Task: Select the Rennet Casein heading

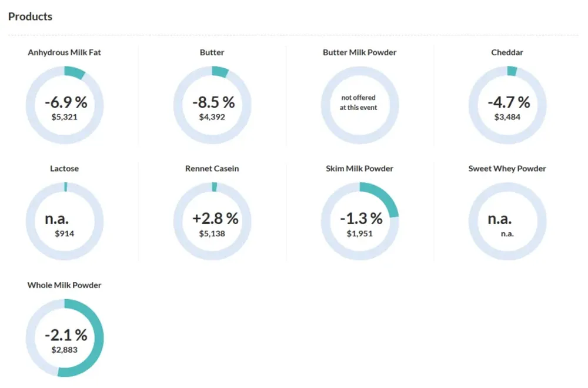Action: tap(212, 169)
